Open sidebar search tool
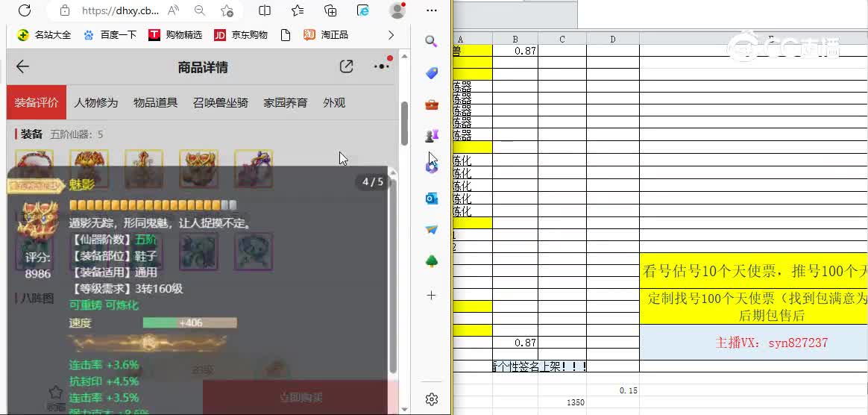 [431, 40]
